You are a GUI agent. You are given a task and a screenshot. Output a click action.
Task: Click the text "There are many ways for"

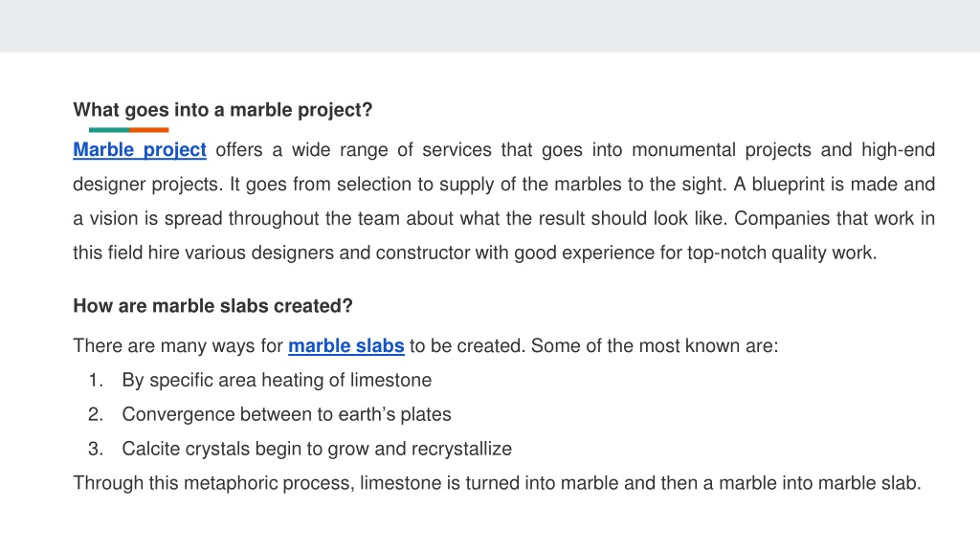tap(178, 346)
